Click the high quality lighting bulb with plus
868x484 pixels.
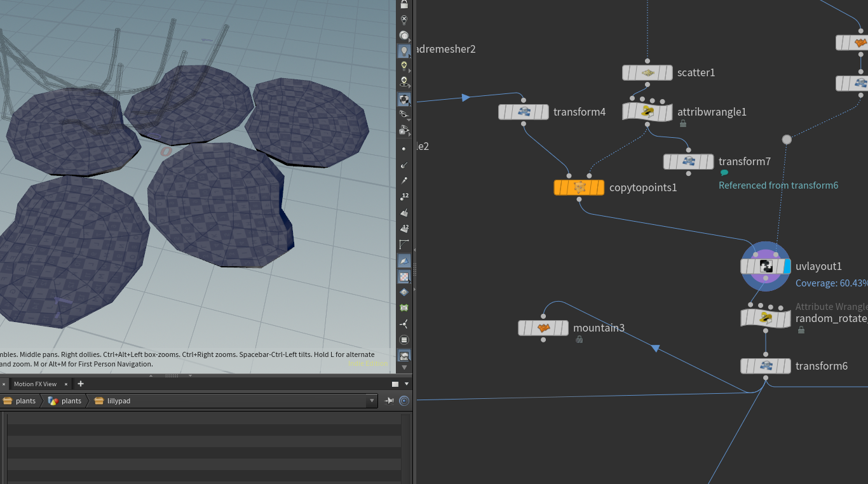coord(404,66)
